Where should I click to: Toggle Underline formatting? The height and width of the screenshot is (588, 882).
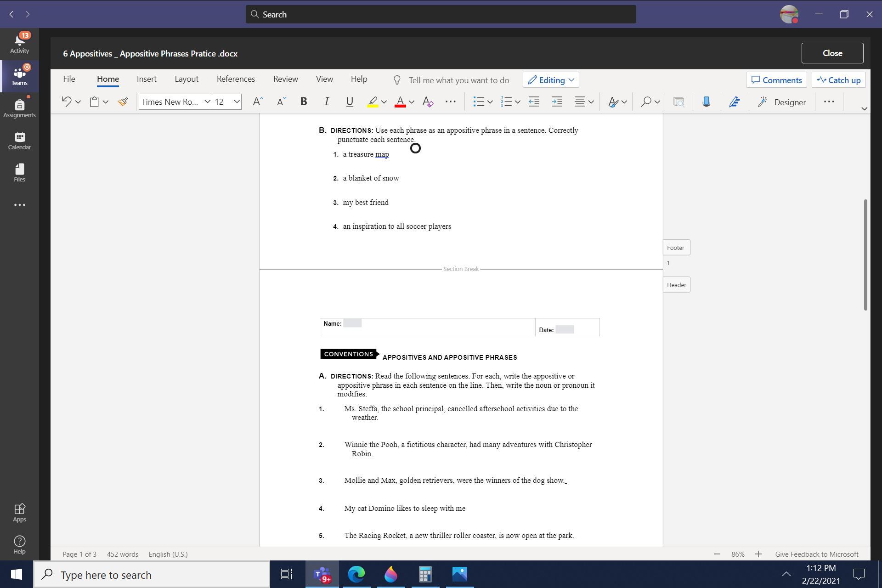click(350, 102)
